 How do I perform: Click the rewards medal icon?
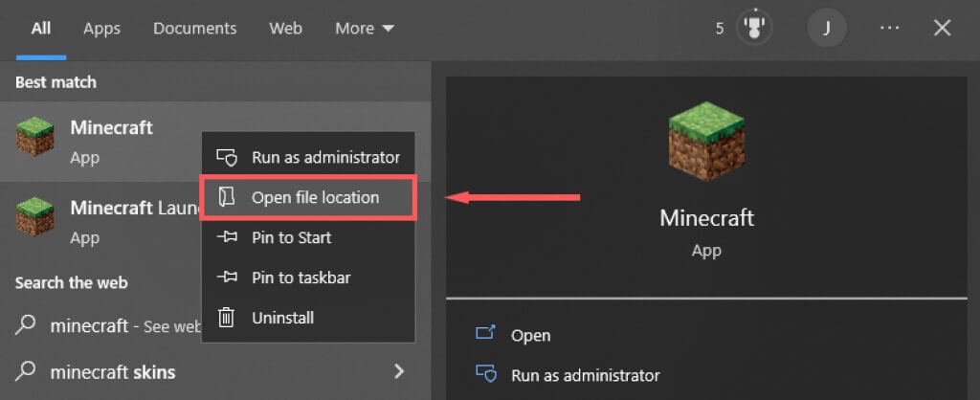pos(754,28)
